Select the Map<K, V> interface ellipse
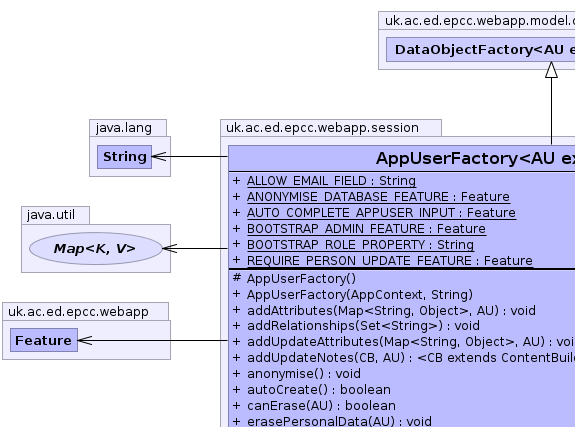 click(x=96, y=248)
